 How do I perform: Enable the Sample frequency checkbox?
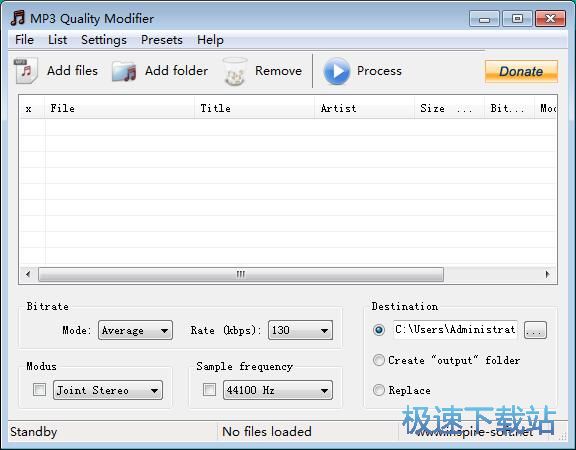click(x=209, y=390)
